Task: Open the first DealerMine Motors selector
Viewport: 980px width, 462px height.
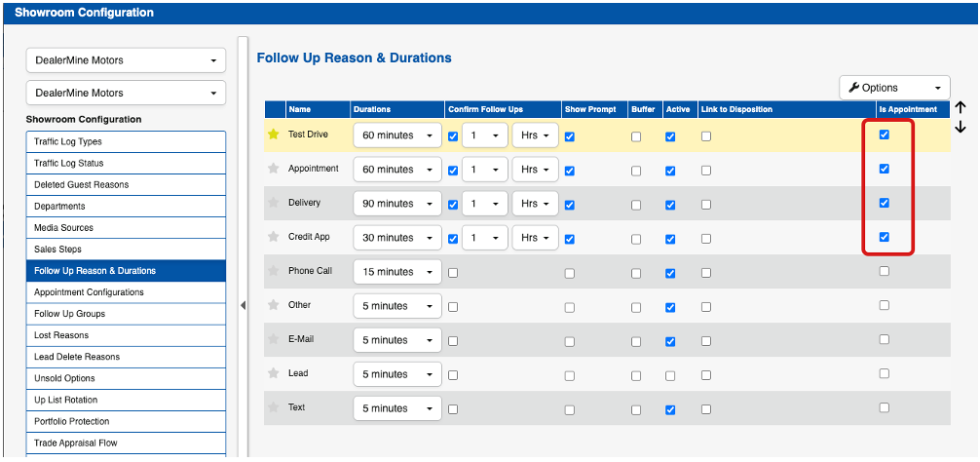Action: (x=126, y=60)
